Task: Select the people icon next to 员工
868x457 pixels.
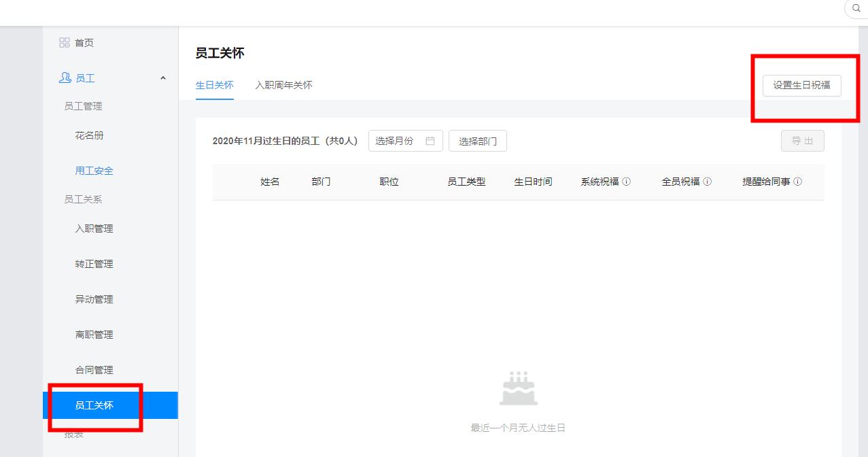Action: tap(64, 78)
